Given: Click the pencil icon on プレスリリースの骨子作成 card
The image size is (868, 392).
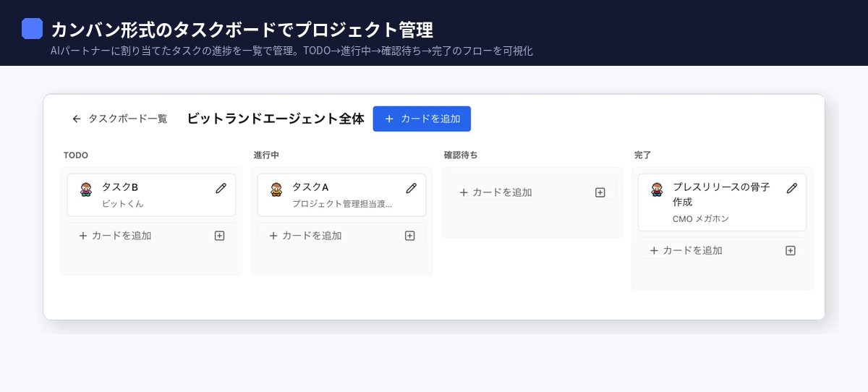Looking at the screenshot, I should 792,188.
